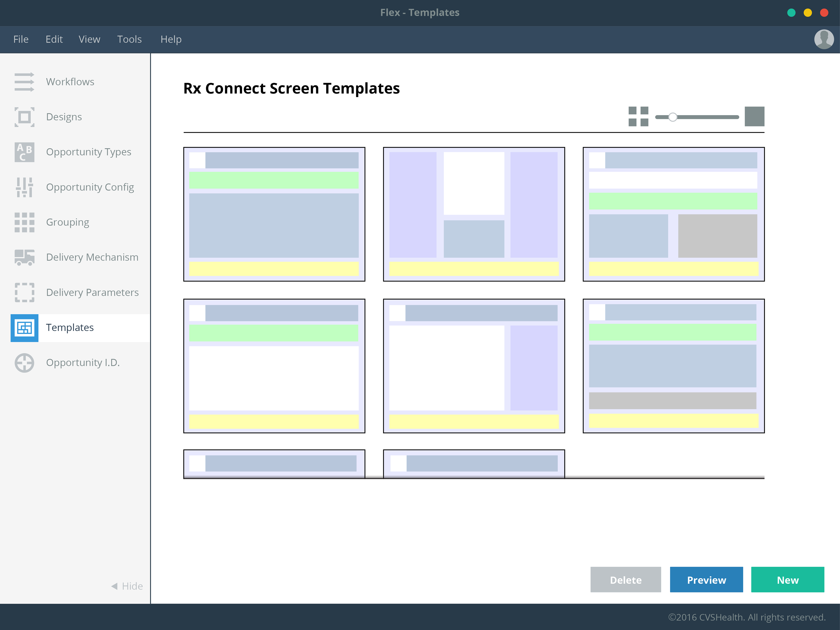The height and width of the screenshot is (630, 840).
Task: Click the Opportunity Types ABC icon
Action: pos(24,152)
